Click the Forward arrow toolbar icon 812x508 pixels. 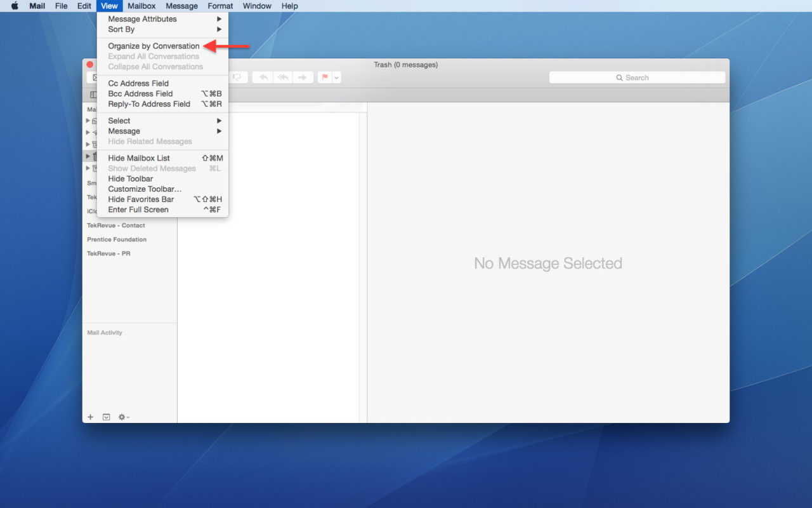tap(303, 77)
